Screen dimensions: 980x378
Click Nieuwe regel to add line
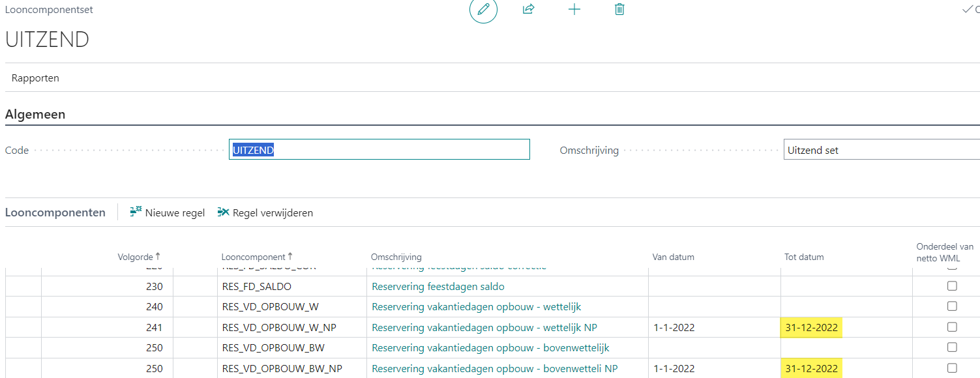(x=168, y=212)
